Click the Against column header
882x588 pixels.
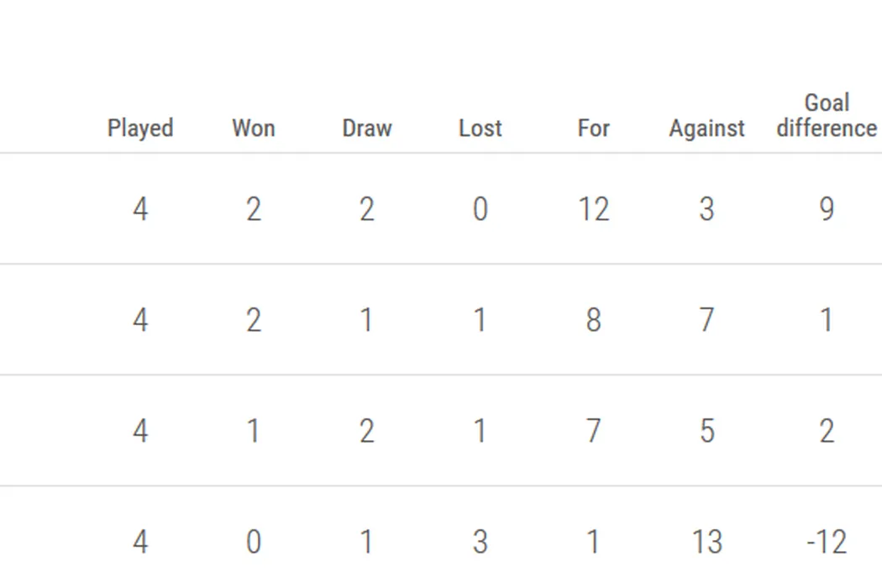706,129
